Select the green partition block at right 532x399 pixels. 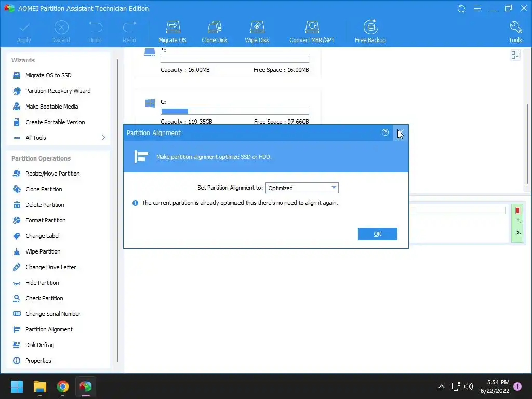[x=517, y=223]
